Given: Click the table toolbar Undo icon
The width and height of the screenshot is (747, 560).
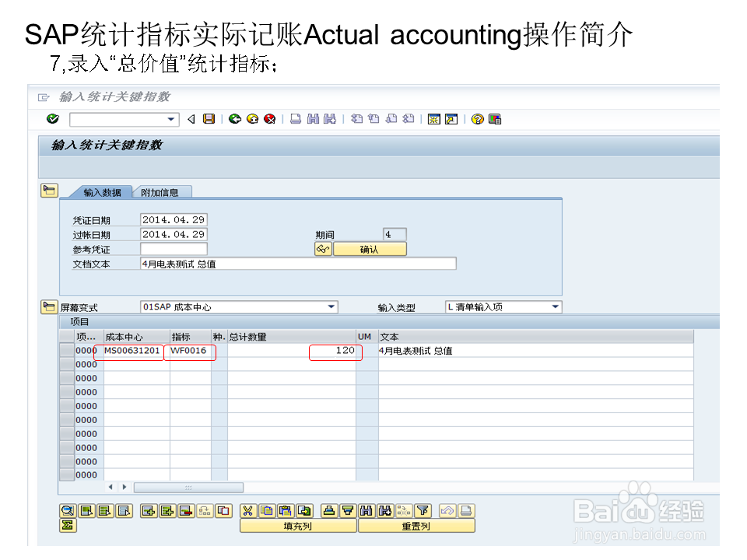Looking at the screenshot, I should pyautogui.click(x=447, y=511).
